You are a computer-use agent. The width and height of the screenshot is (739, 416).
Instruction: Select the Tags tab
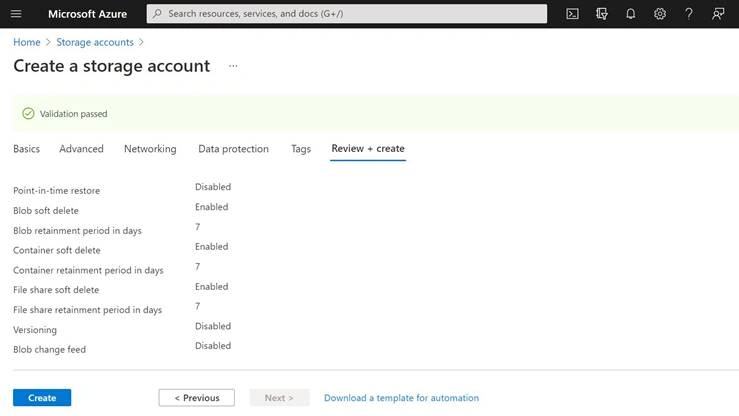(301, 149)
